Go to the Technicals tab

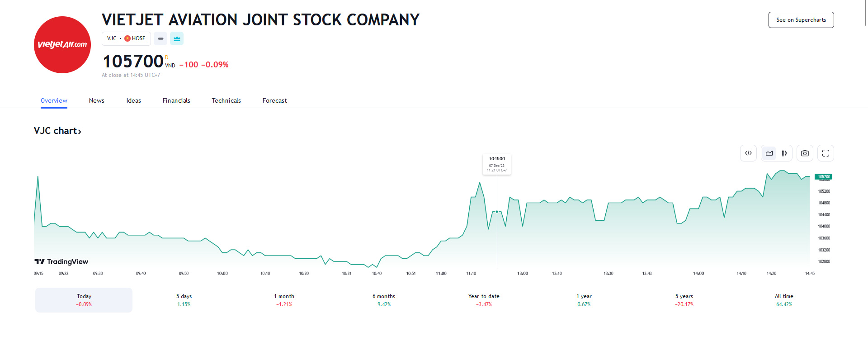[226, 100]
